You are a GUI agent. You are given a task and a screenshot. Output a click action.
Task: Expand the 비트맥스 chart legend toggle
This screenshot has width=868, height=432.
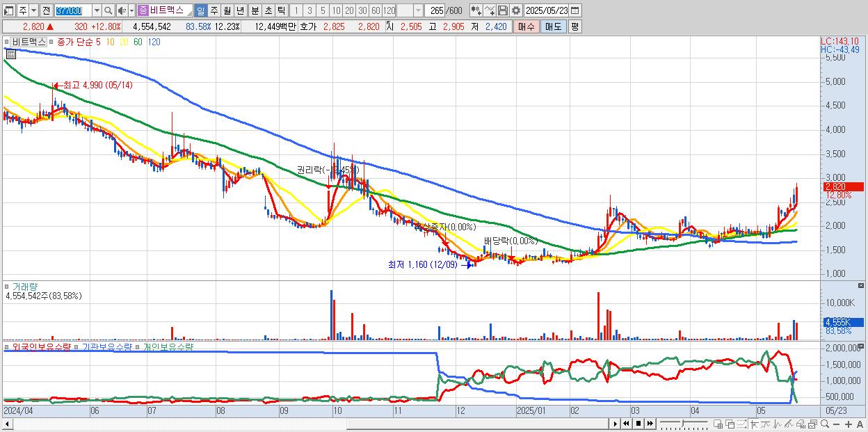(x=7, y=42)
